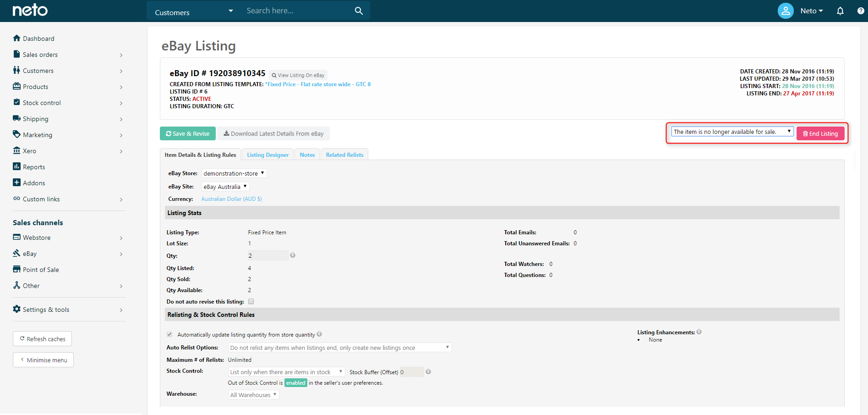The height and width of the screenshot is (415, 868).
Task: Open the Stock Control dropdown
Action: tap(286, 372)
